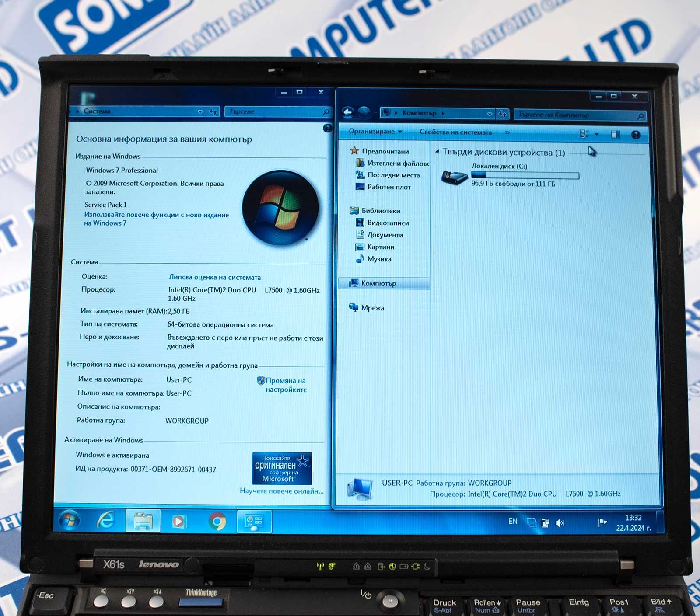Image resolution: width=700 pixels, height=616 pixels.
Task: Click the Forward arrow in Computer window
Action: coord(364,113)
